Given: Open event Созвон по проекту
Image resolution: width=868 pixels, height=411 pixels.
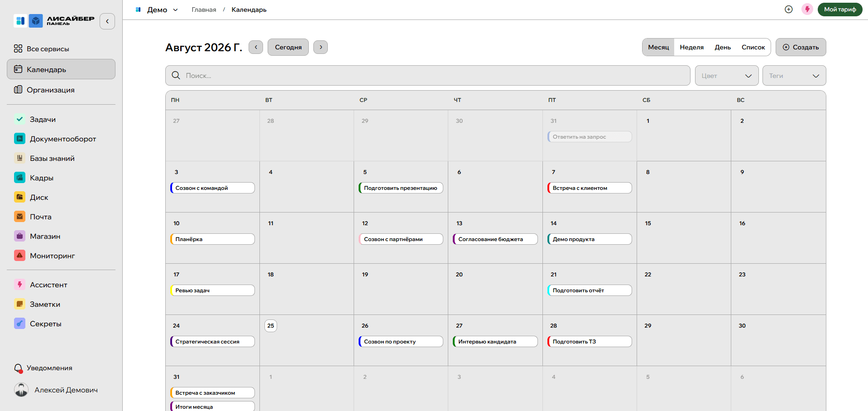Looking at the screenshot, I should click(401, 342).
